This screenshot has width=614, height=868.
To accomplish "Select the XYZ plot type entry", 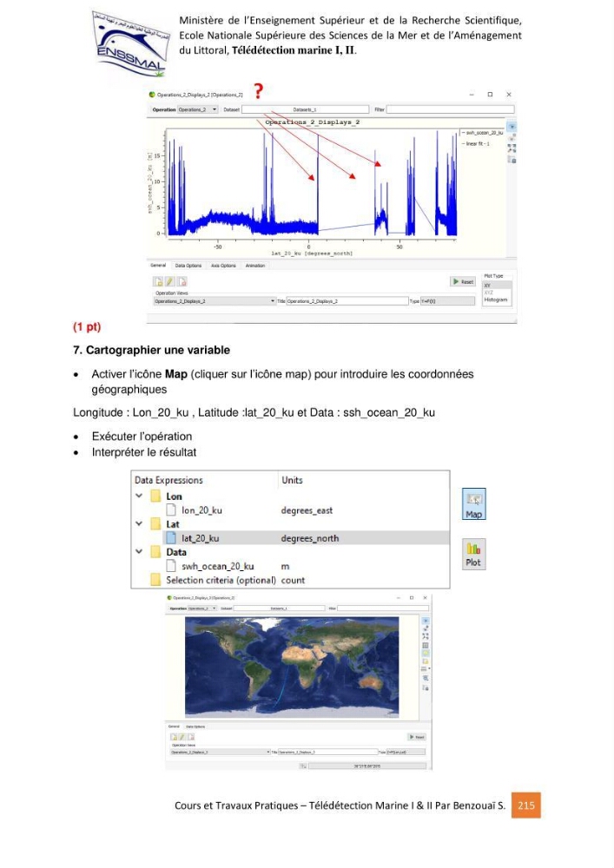I will pos(497,293).
